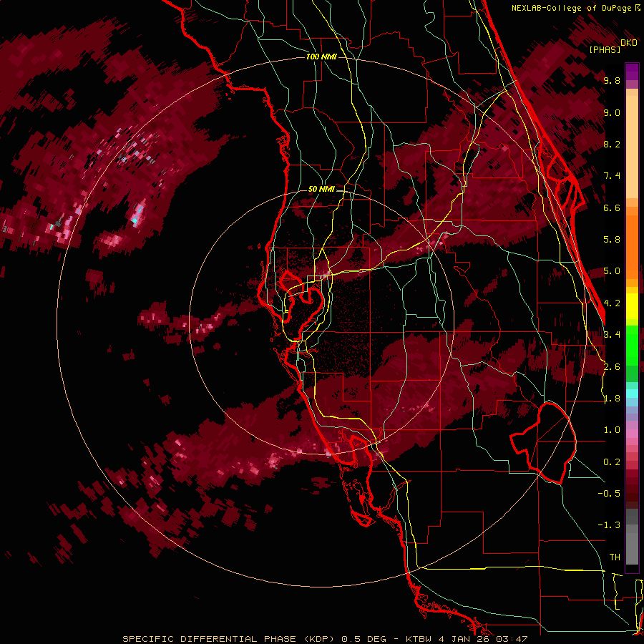Click the NEXLAB-College of DuPage credit text
Image resolution: width=644 pixels, height=644 pixels.
click(572, 8)
